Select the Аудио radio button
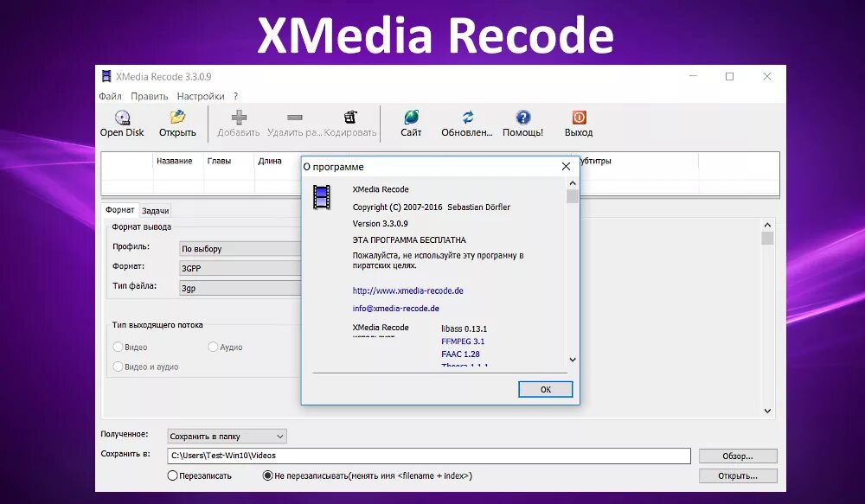 click(213, 347)
